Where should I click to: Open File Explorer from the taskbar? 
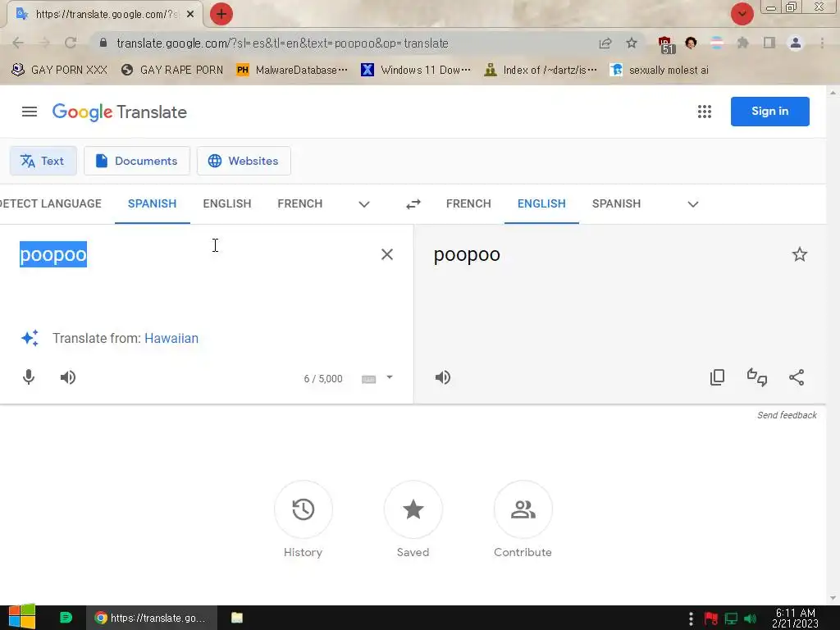(x=237, y=618)
